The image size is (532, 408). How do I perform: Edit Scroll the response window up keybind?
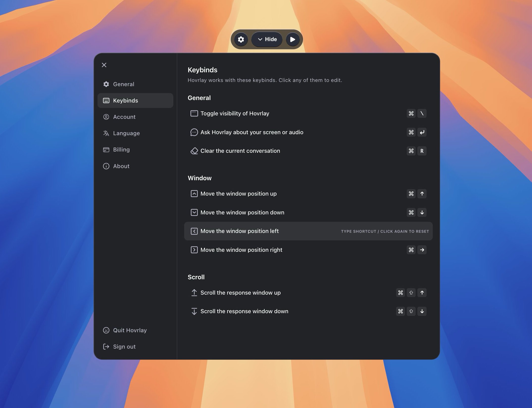click(x=308, y=293)
